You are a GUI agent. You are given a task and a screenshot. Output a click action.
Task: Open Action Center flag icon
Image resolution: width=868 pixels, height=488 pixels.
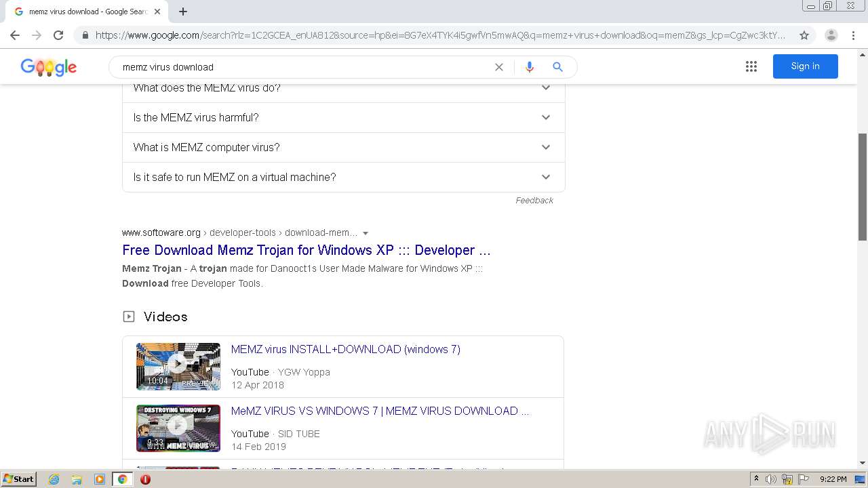pos(804,479)
